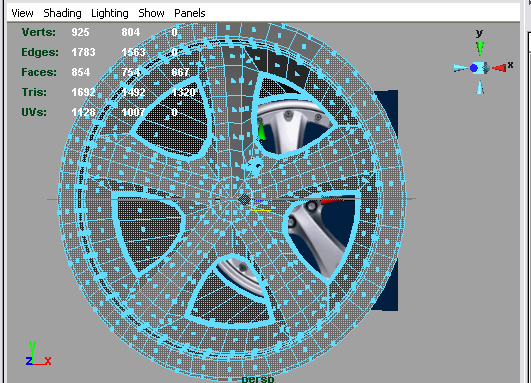Click green Y cone on view compass
This screenshot has height=383, width=531.
(x=480, y=48)
